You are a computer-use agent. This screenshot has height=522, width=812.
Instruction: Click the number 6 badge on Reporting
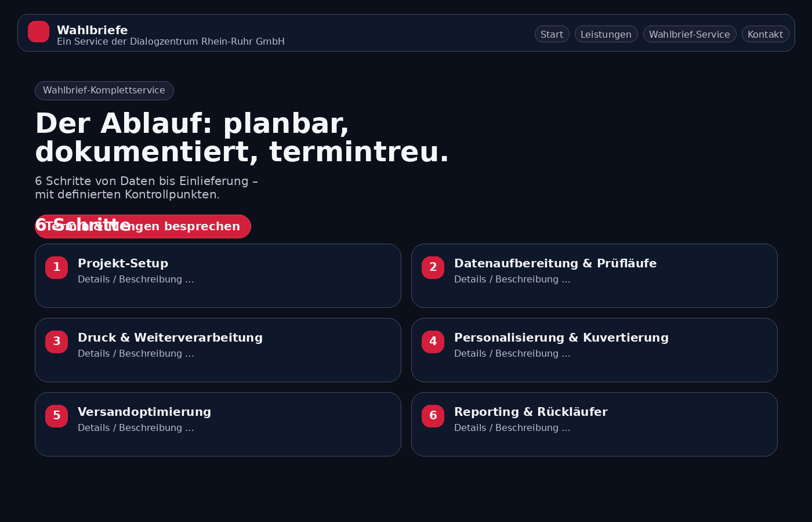click(433, 416)
